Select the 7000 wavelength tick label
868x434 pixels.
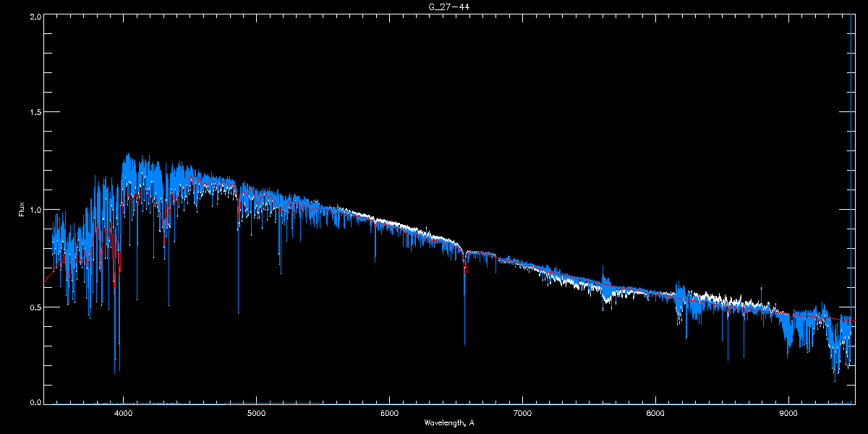click(522, 414)
